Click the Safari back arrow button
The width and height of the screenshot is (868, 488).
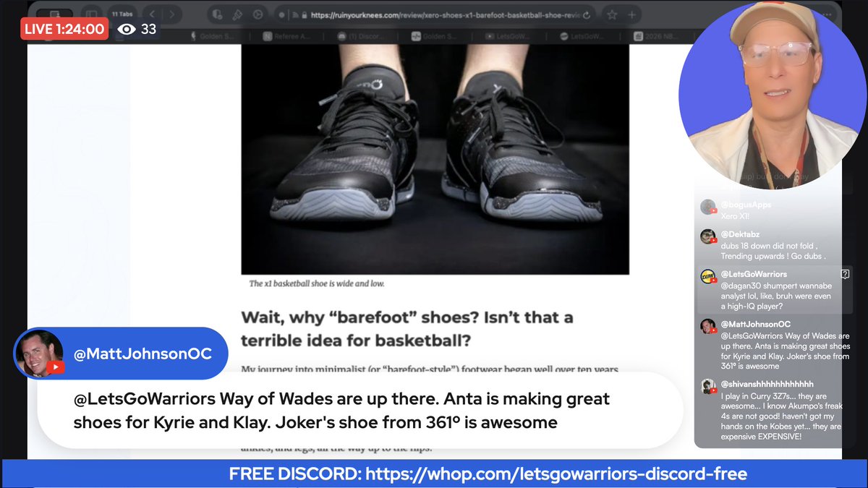(153, 14)
